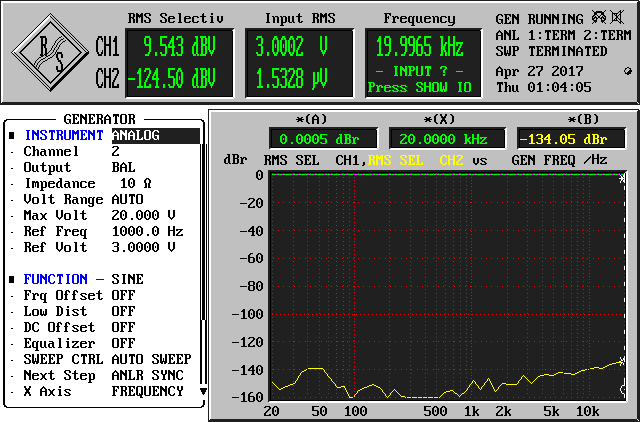Edit Ref Volt 3.0000 V field
640x422 pixels.
143,247
